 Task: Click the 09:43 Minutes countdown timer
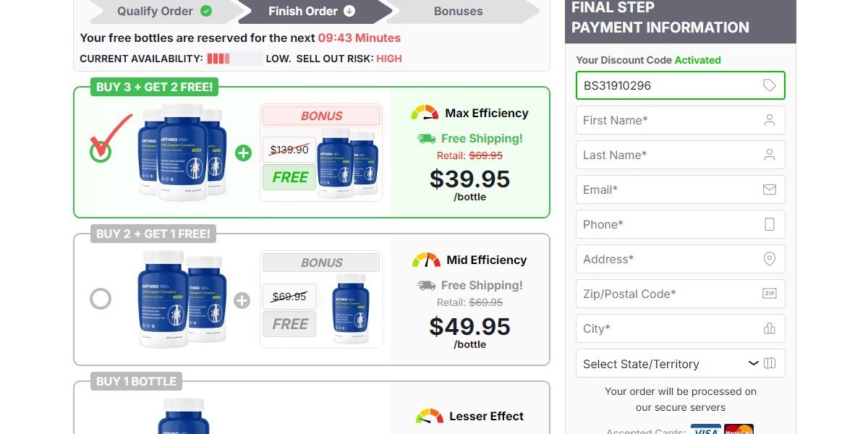tap(359, 38)
